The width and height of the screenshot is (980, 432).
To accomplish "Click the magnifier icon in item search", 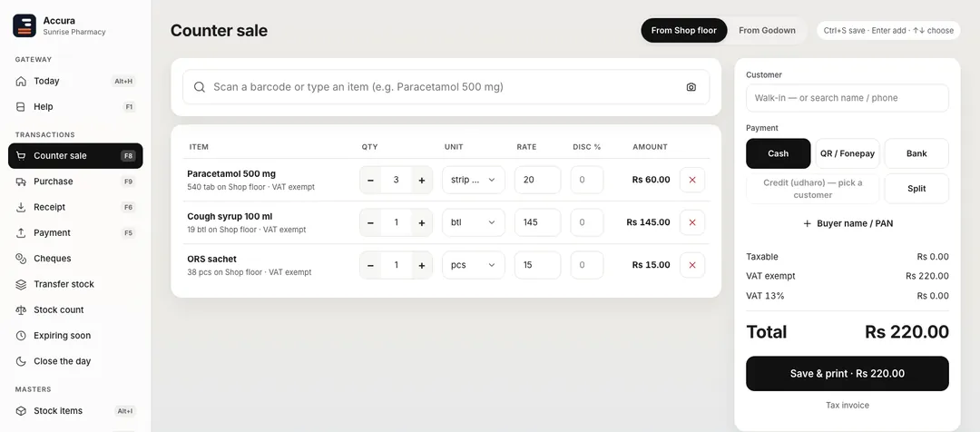I will [200, 87].
